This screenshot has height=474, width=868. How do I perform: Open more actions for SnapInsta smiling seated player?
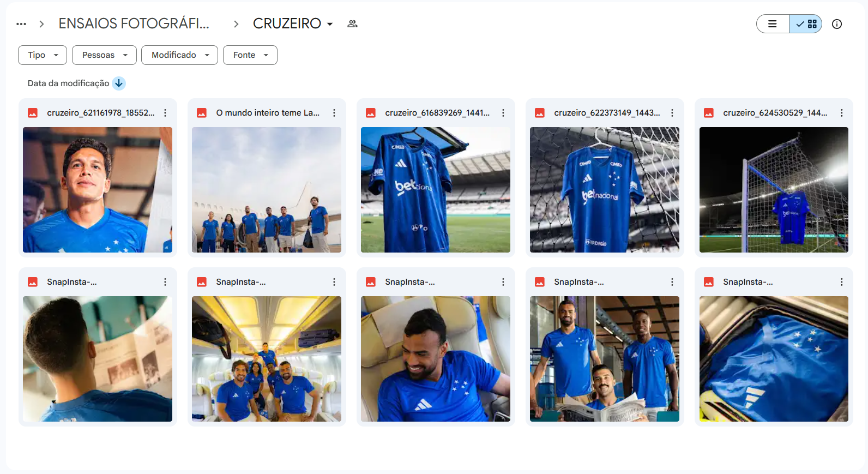503,282
